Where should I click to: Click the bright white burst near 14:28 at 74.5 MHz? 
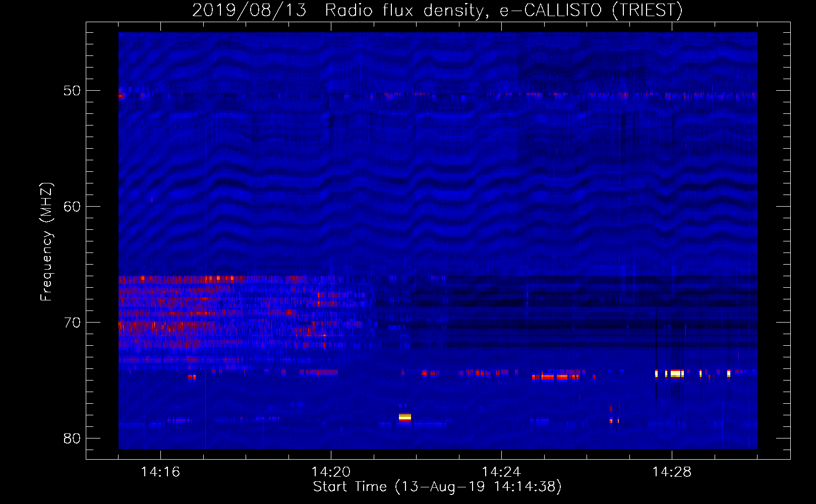(677, 373)
